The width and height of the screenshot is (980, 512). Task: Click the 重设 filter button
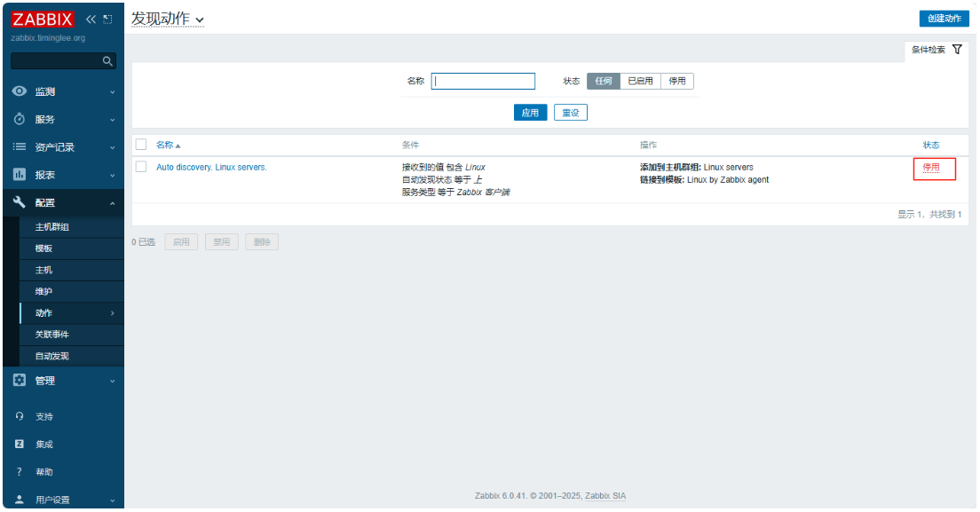(x=571, y=113)
